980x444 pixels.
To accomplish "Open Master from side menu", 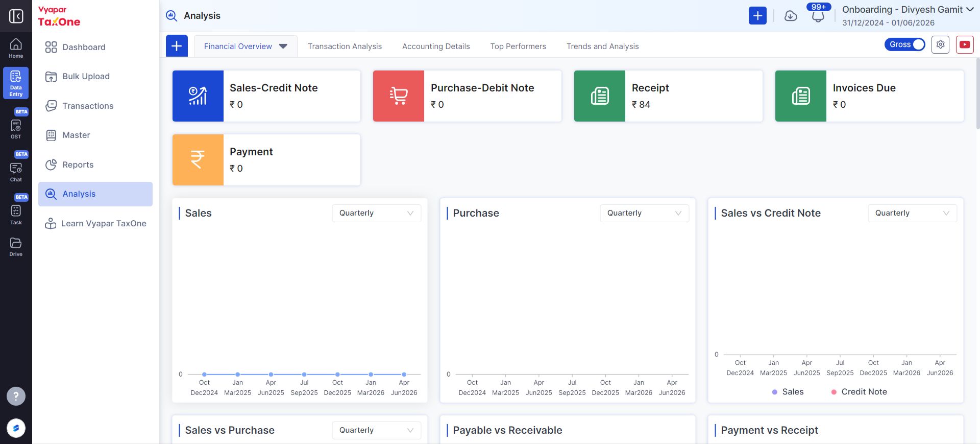I will pos(95,135).
